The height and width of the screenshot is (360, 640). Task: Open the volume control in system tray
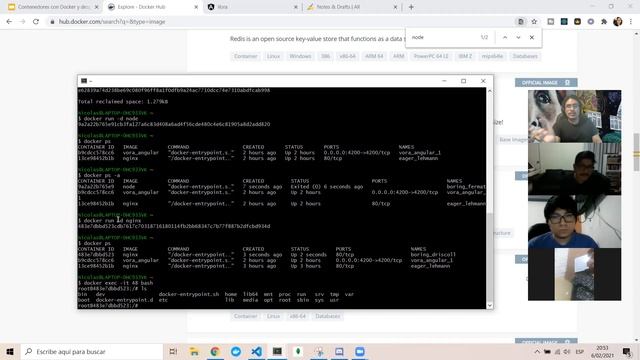pyautogui.click(x=567, y=351)
